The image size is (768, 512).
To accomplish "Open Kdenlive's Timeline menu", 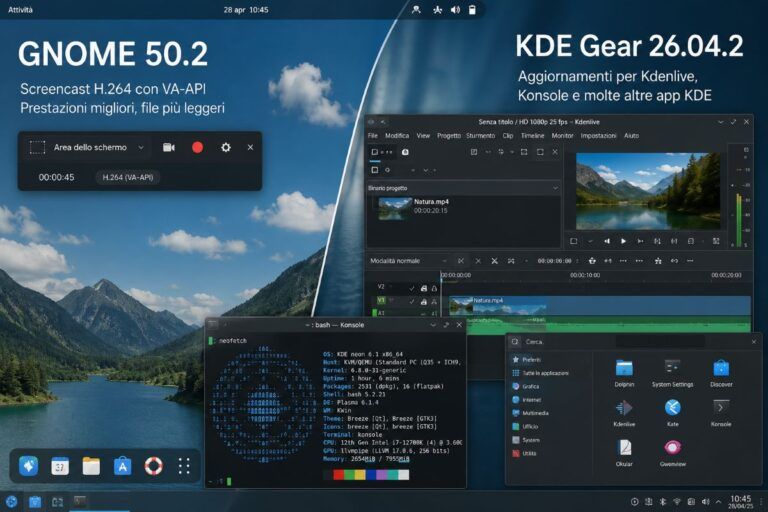I will [532, 136].
